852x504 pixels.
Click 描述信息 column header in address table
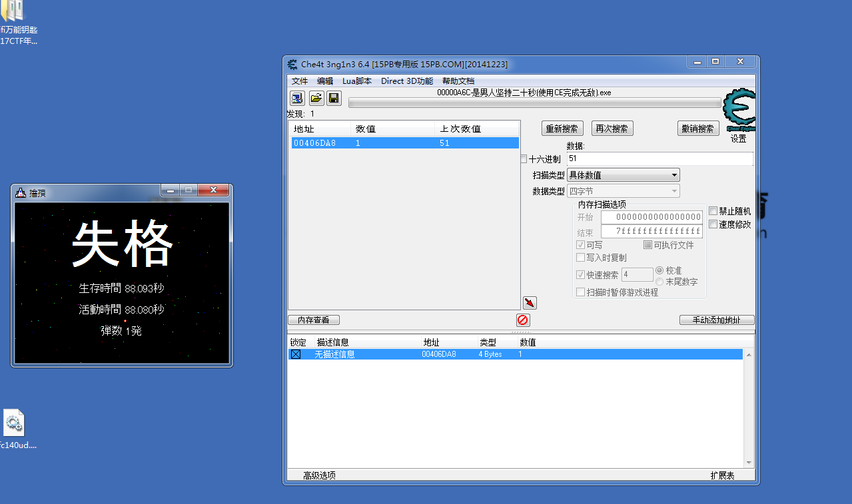coord(333,342)
